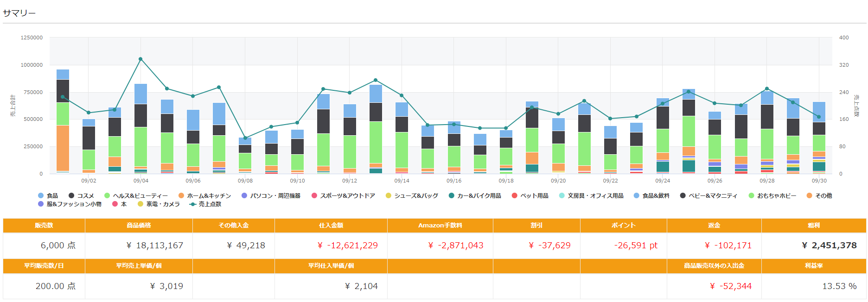
Task: Click the Amazon手数料 column header
Action: [x=440, y=226]
